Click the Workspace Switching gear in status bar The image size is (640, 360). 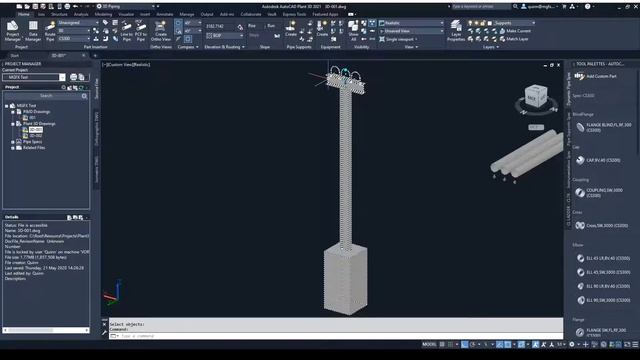point(572,344)
